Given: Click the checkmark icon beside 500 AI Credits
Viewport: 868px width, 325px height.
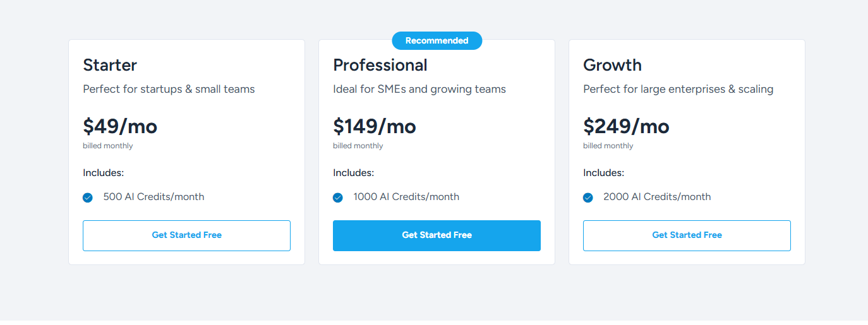Looking at the screenshot, I should [88, 198].
